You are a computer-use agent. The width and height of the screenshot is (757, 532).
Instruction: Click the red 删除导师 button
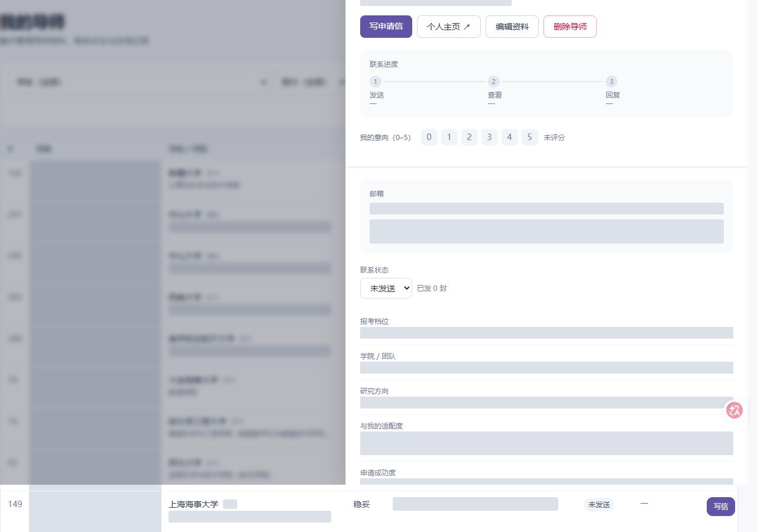[x=570, y=27]
